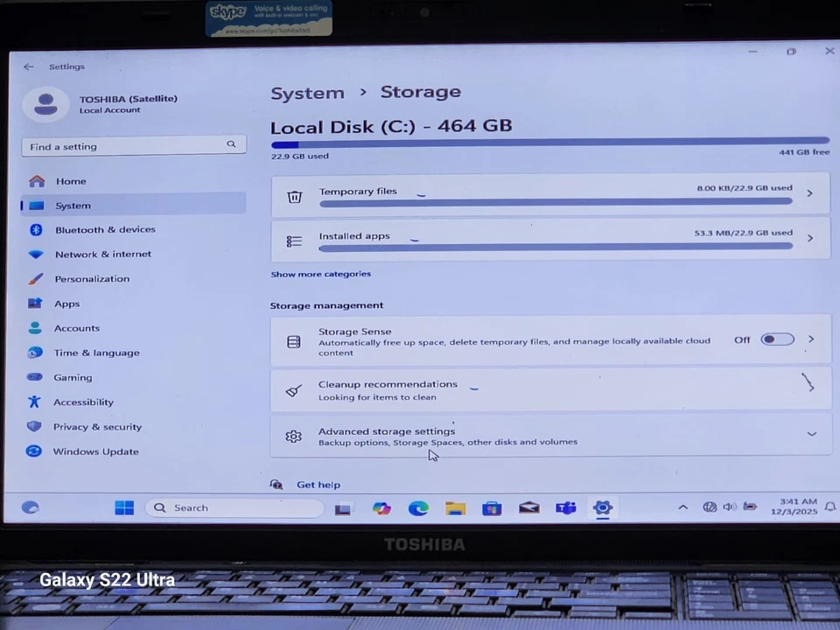Open the Get help link
This screenshot has height=630, width=840.
(x=318, y=484)
